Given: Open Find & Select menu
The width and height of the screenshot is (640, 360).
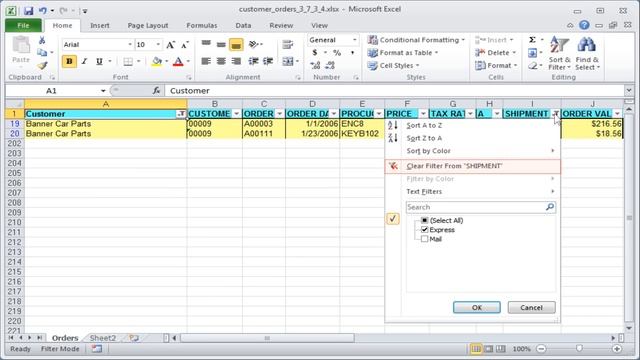Looking at the screenshot, I should pyautogui.click(x=587, y=54).
